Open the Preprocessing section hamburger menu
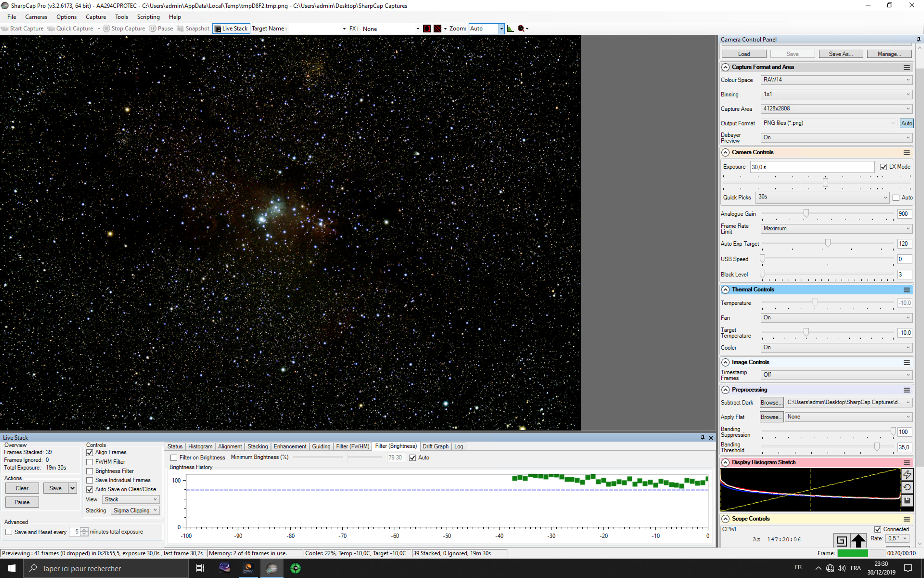 point(907,390)
